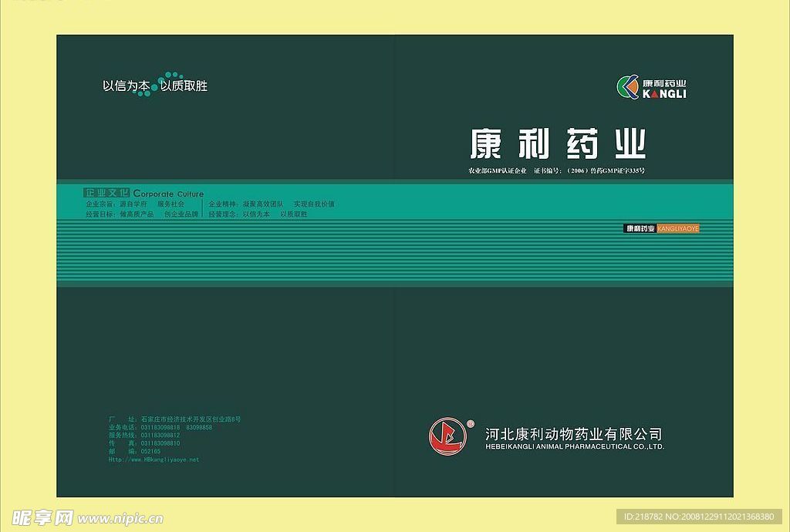
Task: Click the postal code 052165 line
Action: coord(134,451)
